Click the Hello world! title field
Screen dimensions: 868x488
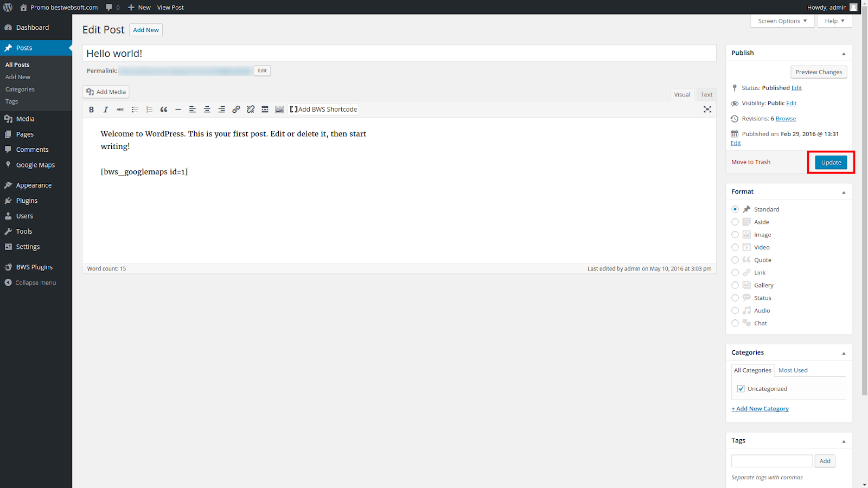pyautogui.click(x=399, y=53)
